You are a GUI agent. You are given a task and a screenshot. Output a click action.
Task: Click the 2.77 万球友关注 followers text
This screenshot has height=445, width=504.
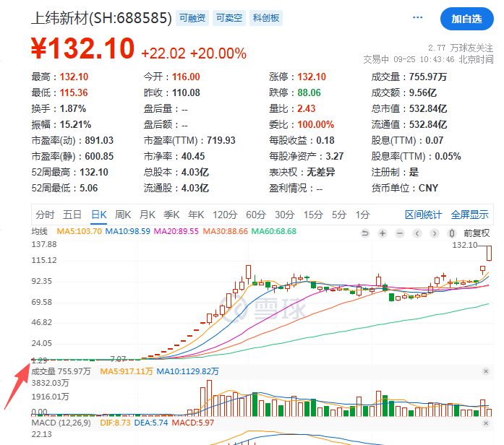click(461, 48)
